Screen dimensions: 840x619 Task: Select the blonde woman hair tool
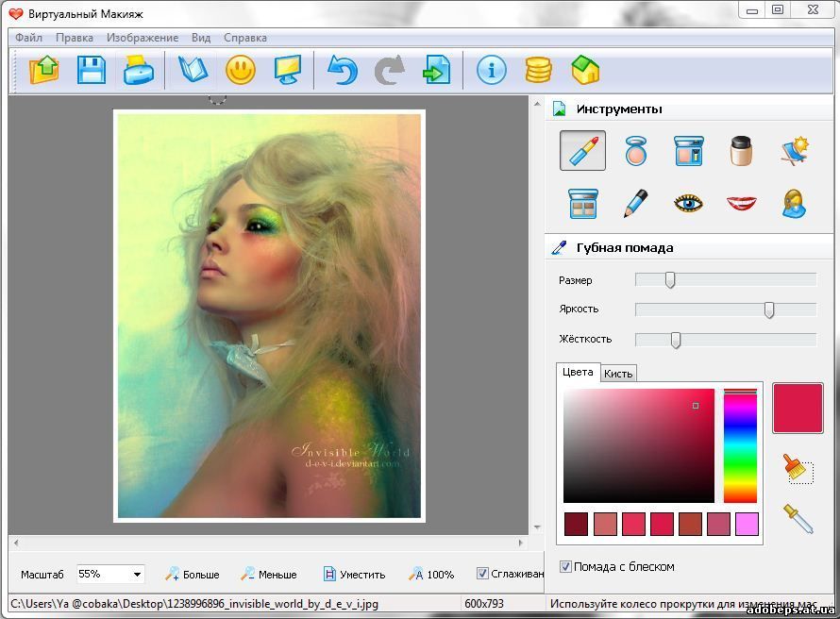coord(795,204)
